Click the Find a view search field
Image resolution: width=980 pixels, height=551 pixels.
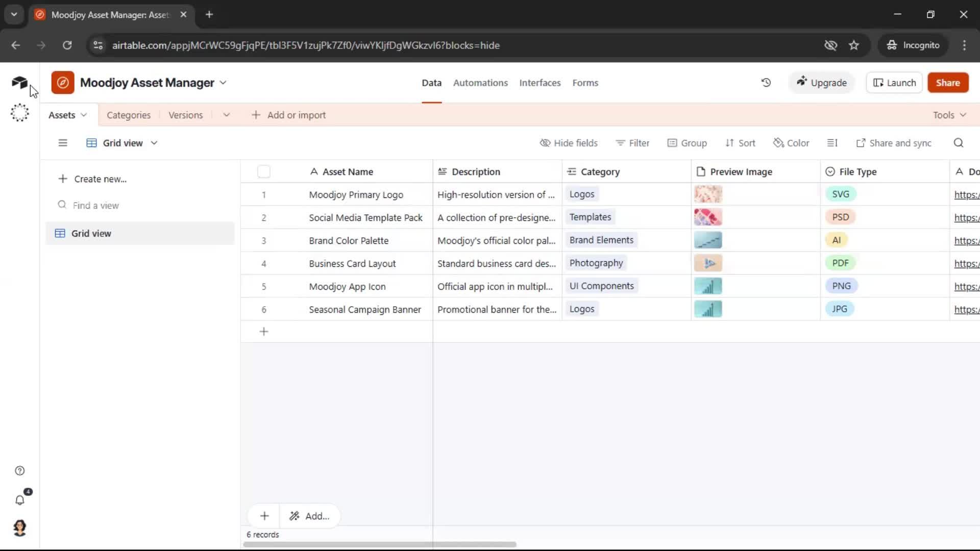pos(140,205)
